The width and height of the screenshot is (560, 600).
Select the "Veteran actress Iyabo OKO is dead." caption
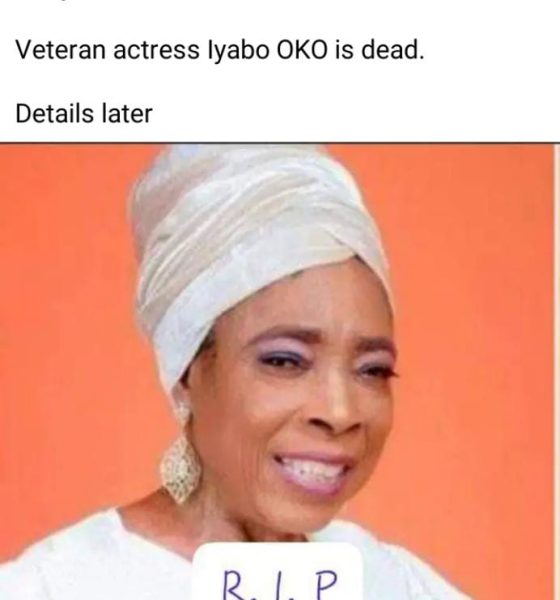click(x=220, y=50)
